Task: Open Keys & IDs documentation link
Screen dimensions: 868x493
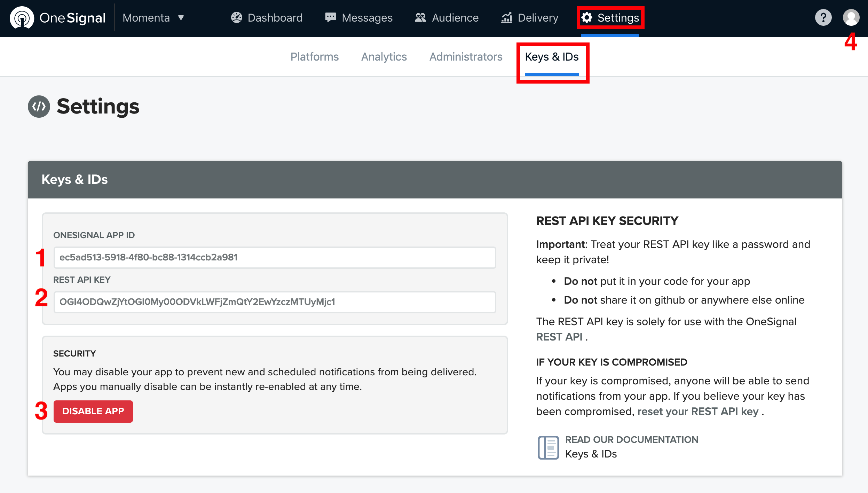Action: coord(591,454)
